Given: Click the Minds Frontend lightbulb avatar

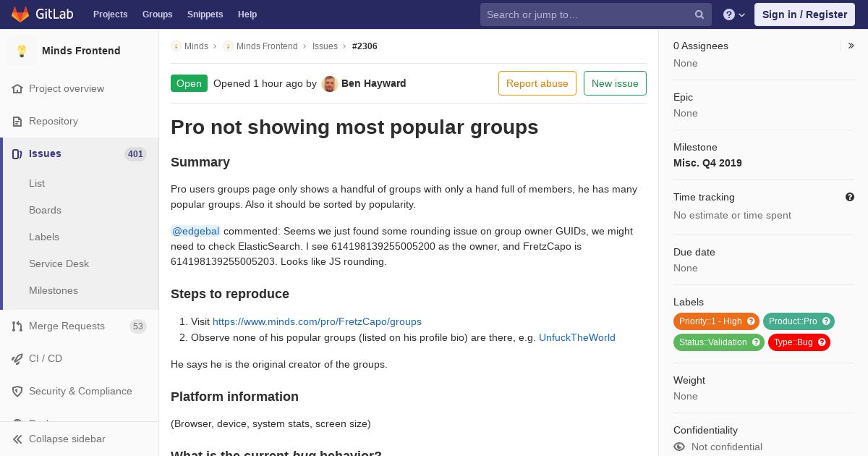Looking at the screenshot, I should [x=22, y=51].
